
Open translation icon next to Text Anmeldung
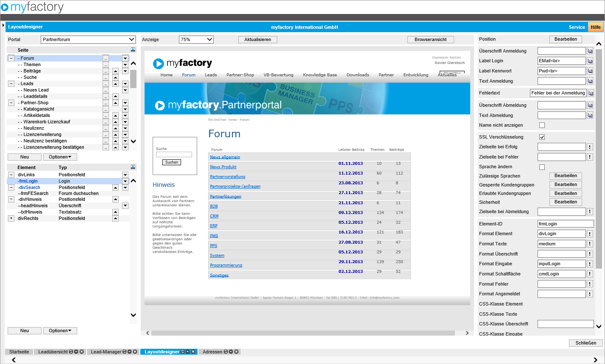click(590, 81)
